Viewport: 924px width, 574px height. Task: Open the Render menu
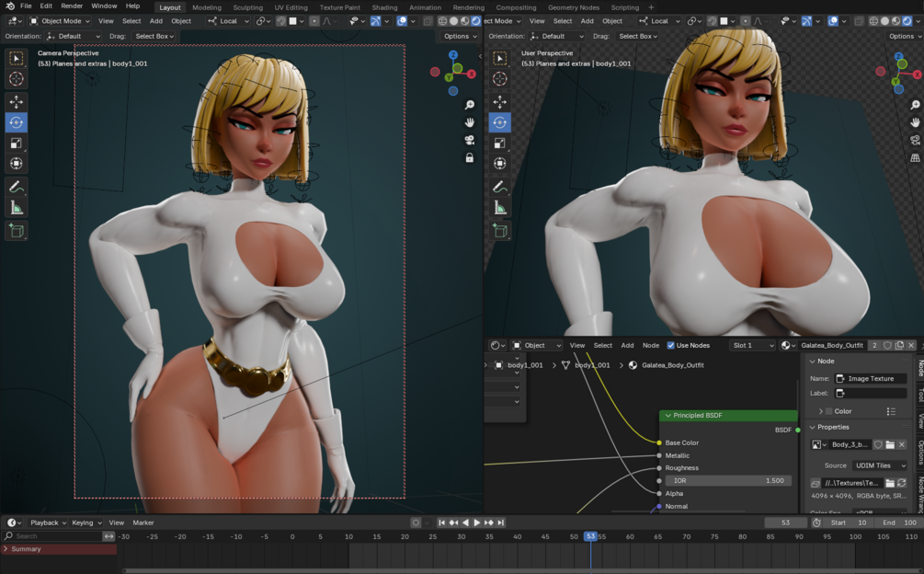pos(72,6)
